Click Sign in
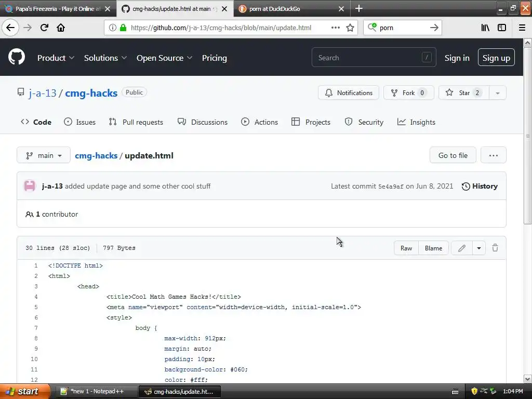 pyautogui.click(x=457, y=58)
